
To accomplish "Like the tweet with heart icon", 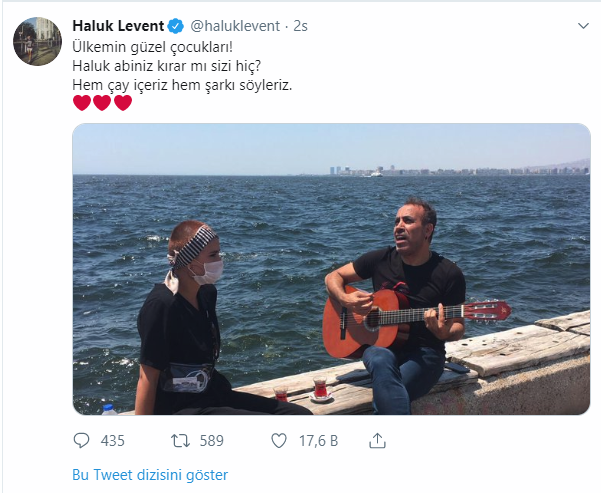I will point(279,440).
